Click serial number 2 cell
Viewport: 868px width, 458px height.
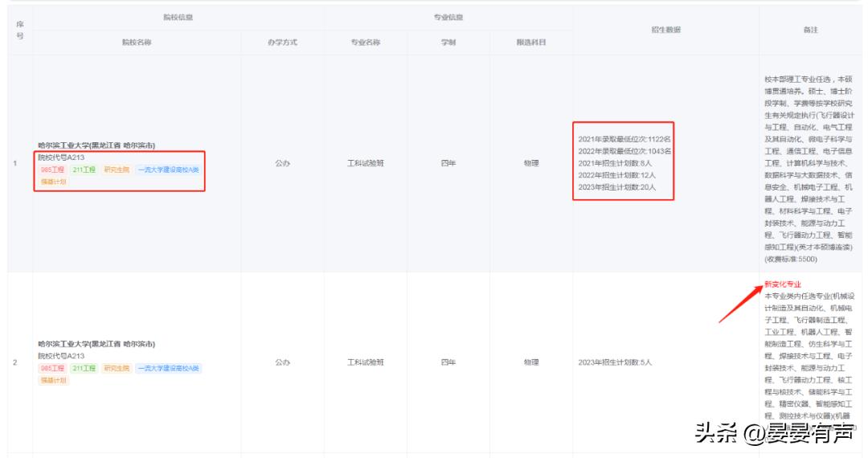point(15,362)
